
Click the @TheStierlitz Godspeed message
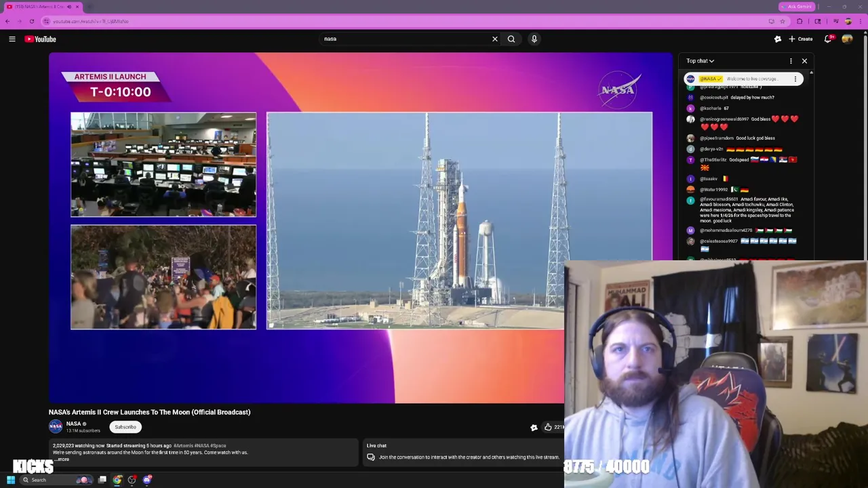tap(748, 163)
